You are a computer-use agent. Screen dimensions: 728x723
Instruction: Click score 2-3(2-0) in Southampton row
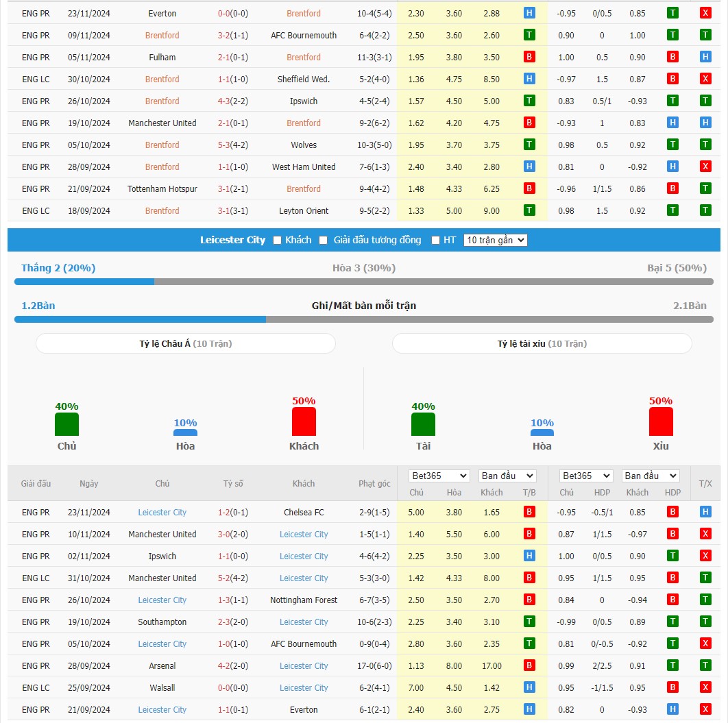tap(233, 622)
